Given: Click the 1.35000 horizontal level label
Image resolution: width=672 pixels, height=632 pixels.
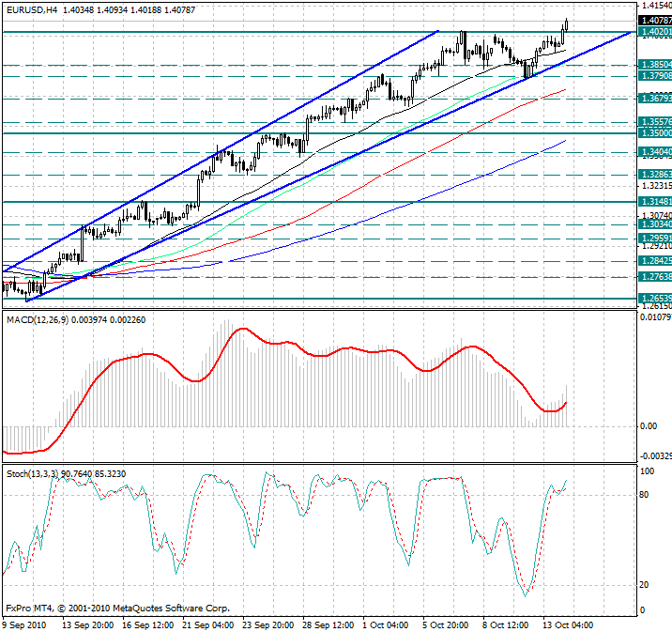Looking at the screenshot, I should tap(655, 133).
